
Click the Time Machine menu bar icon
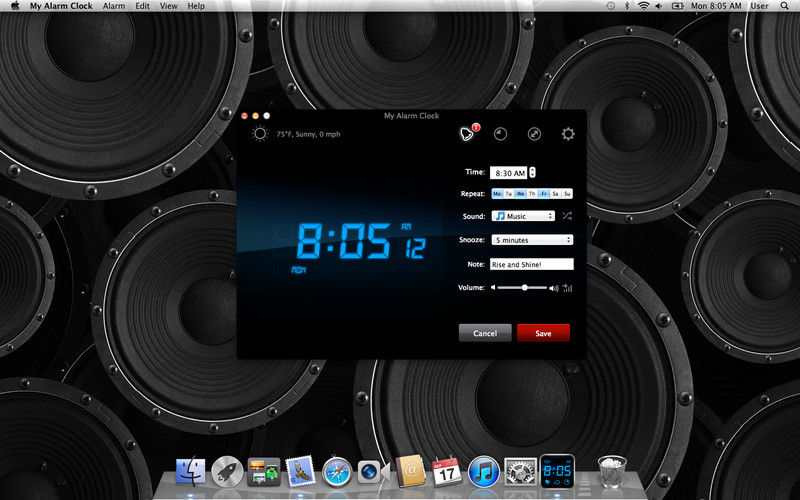pyautogui.click(x=611, y=6)
